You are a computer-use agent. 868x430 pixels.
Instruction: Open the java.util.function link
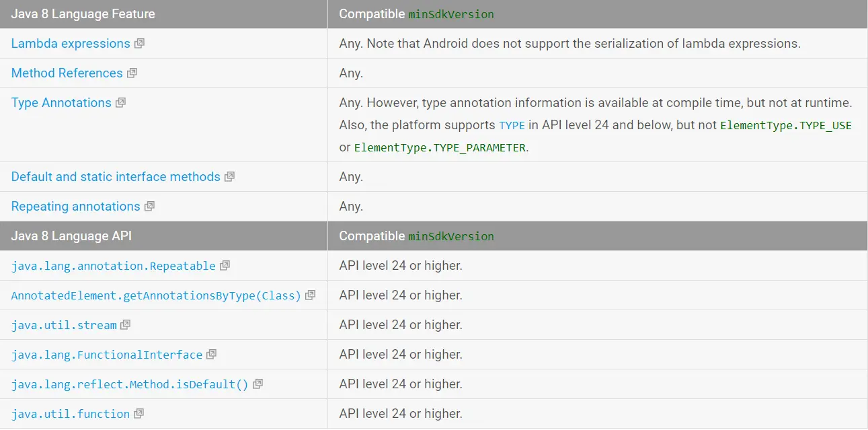click(x=71, y=414)
